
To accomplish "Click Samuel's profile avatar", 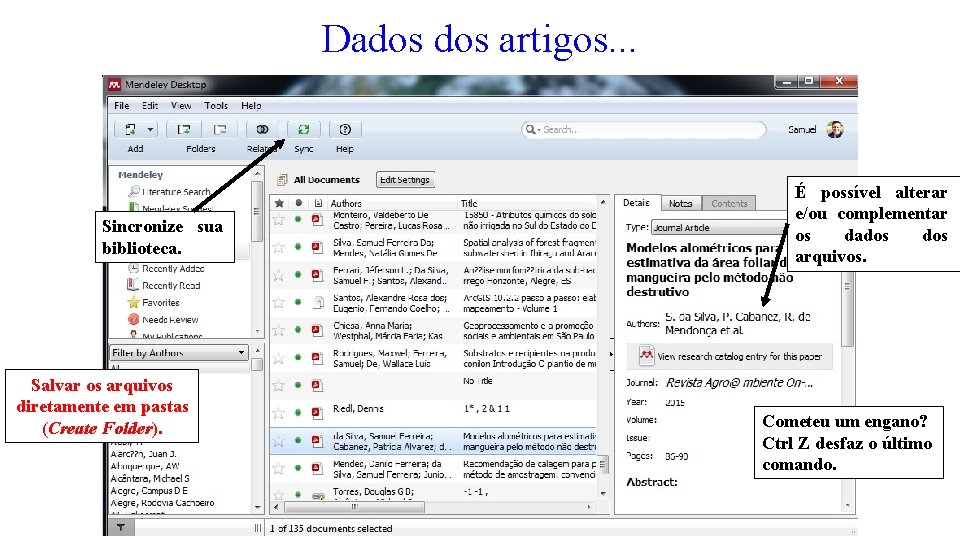I will [834, 129].
